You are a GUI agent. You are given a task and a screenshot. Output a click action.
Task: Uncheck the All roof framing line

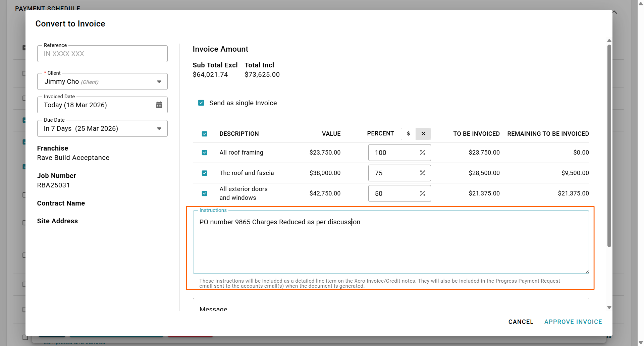click(x=205, y=153)
